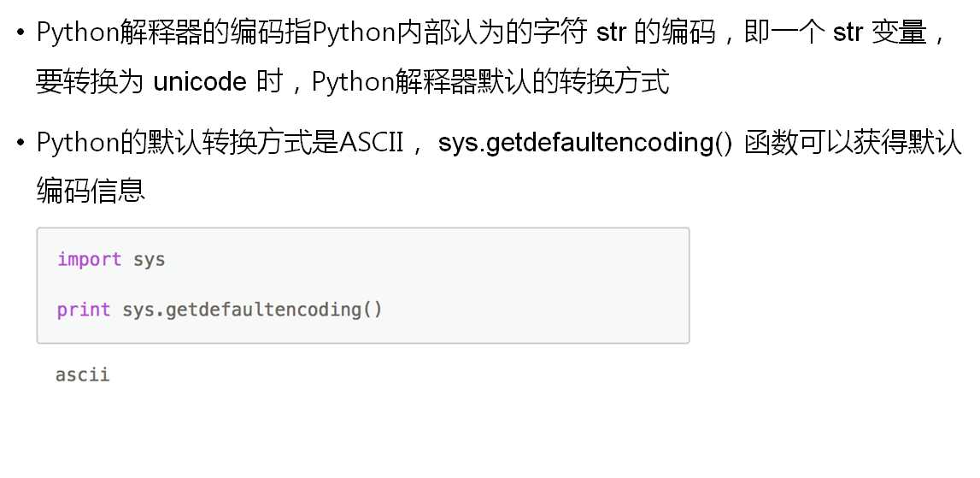Click sys after import in code
The height and width of the screenshot is (478, 980).
coord(150,260)
